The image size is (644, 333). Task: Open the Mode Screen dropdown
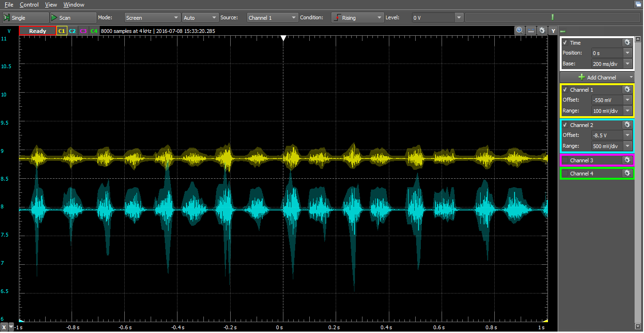[153, 18]
